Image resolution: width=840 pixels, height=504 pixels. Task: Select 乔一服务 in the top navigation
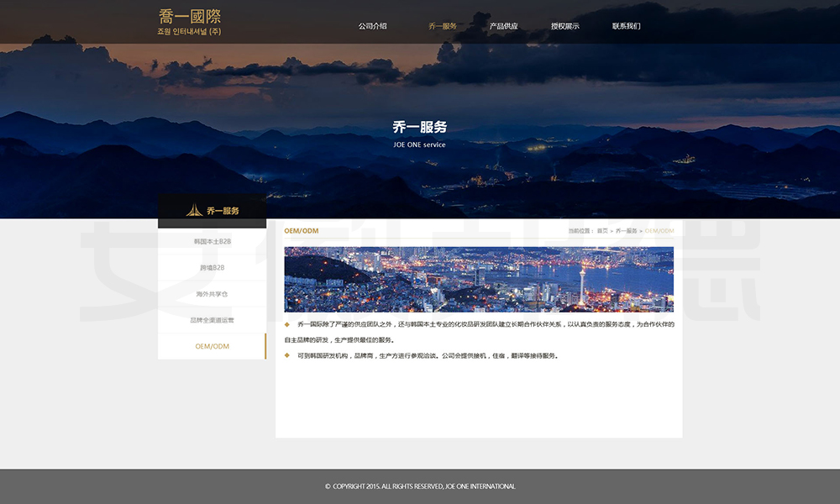[443, 26]
